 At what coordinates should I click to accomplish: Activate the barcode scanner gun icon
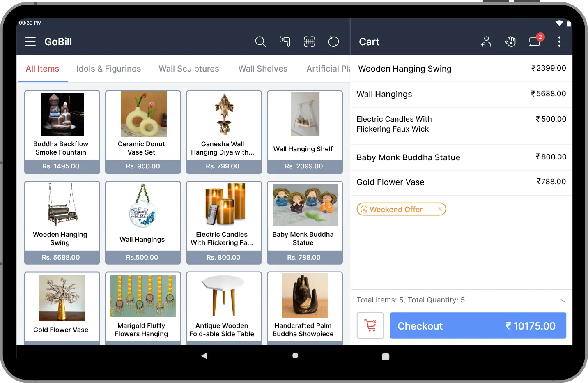tap(285, 42)
